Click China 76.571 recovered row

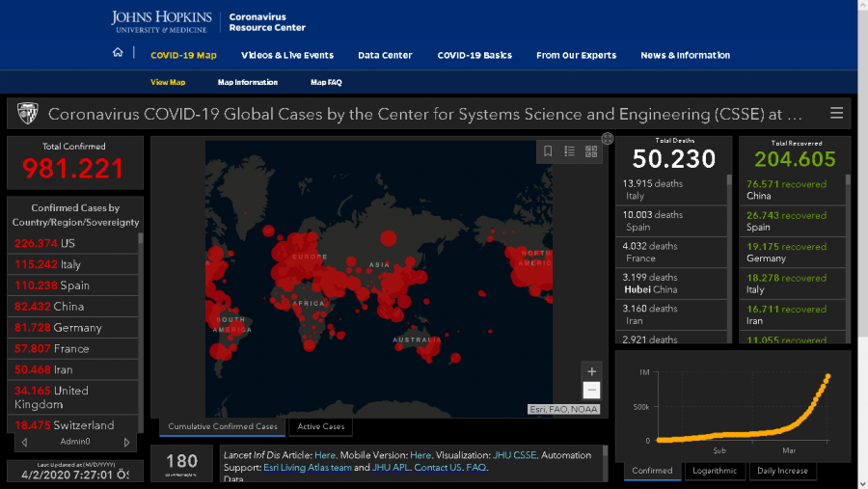click(792, 190)
